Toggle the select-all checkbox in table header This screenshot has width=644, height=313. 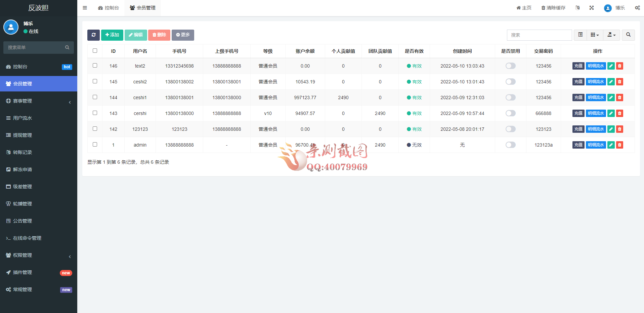pos(95,50)
